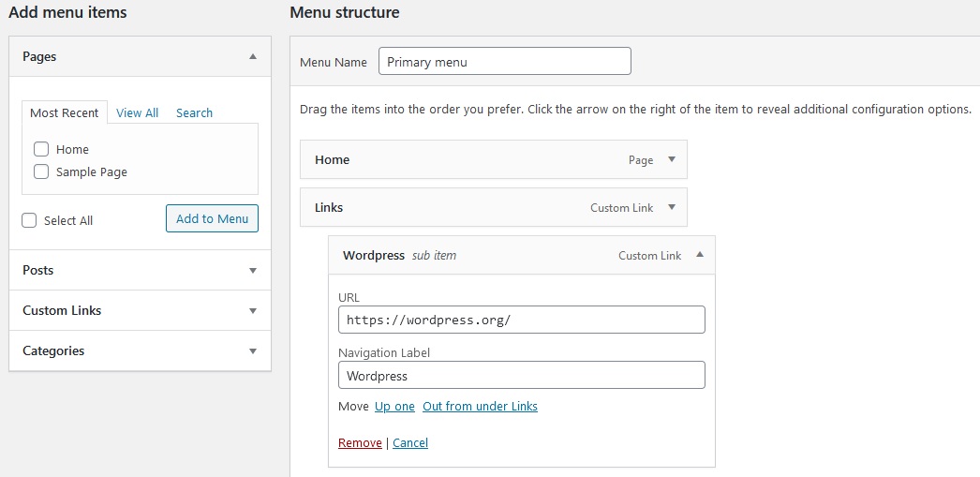Switch to the Search tab

click(194, 112)
